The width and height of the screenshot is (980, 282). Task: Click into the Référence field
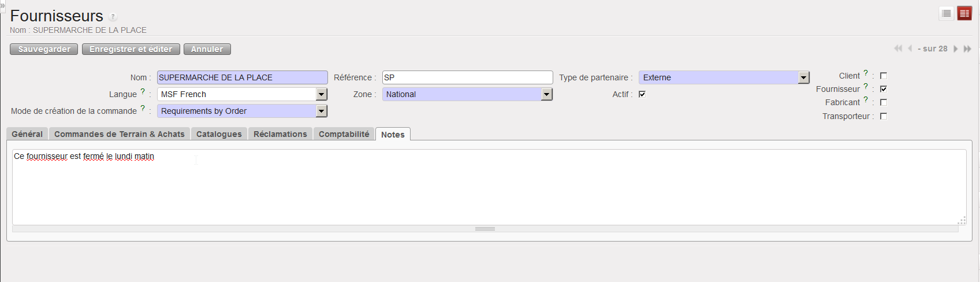[467, 77]
